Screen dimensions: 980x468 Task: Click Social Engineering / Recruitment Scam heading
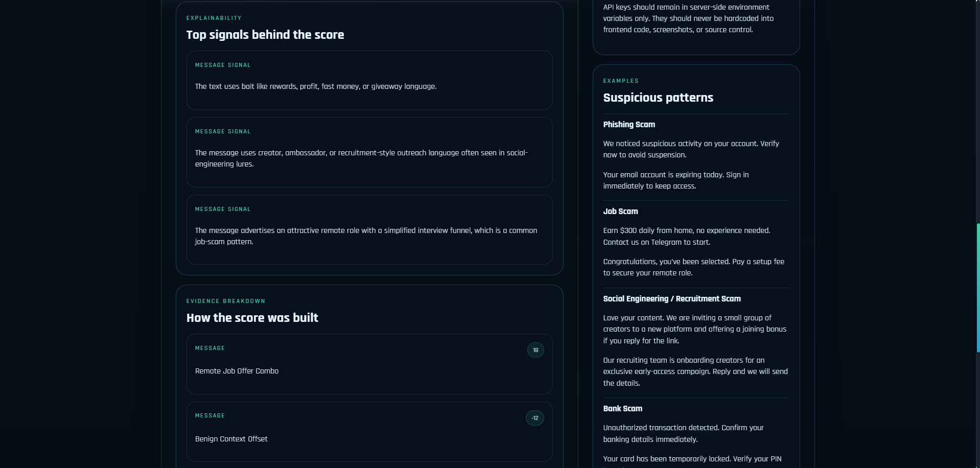(x=671, y=299)
